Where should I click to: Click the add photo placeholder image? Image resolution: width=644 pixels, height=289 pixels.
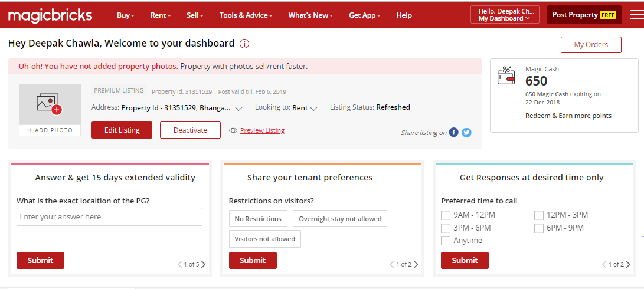pyautogui.click(x=50, y=104)
